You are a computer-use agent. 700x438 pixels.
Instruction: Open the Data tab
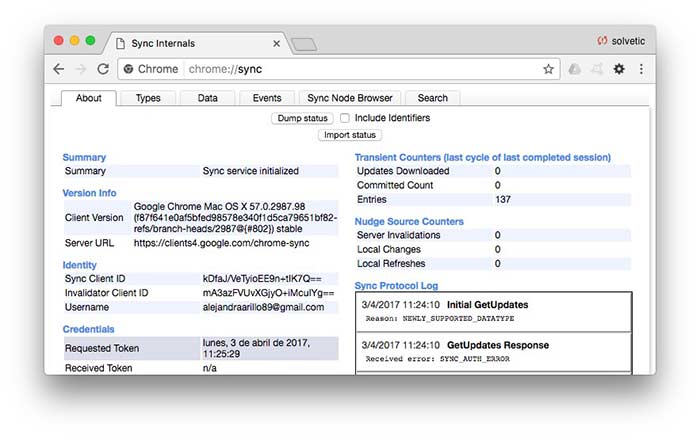(x=207, y=98)
